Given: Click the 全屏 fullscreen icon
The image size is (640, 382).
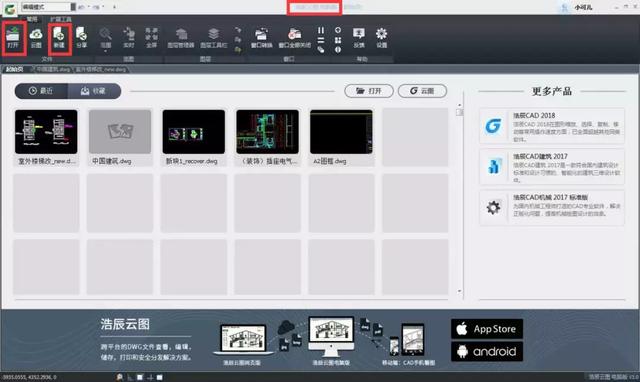Looking at the screenshot, I should [x=151, y=38].
